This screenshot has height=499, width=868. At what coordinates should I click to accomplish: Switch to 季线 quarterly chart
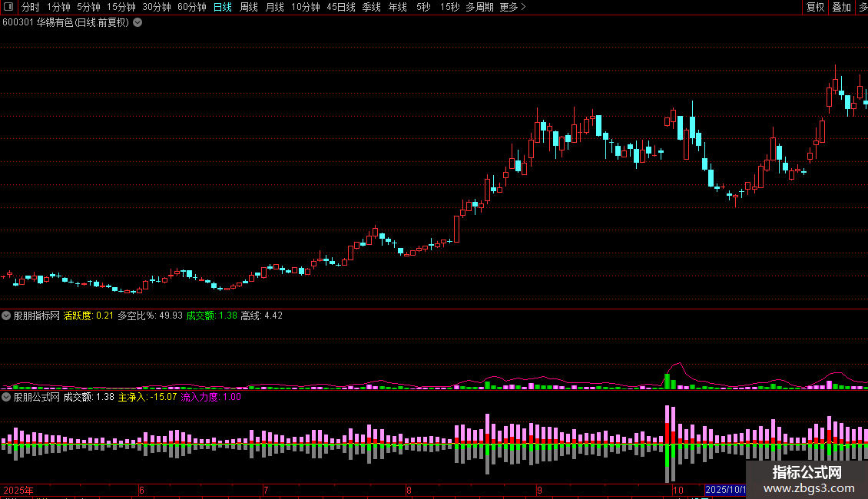coord(372,7)
